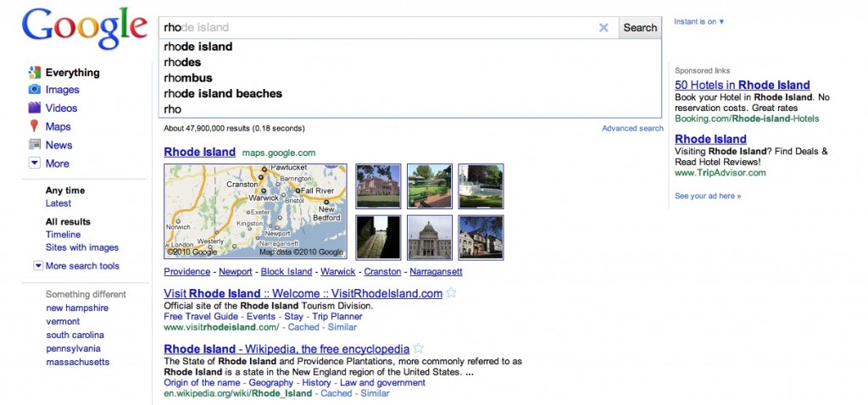Open the Wikipedia Rhode Island result
Image resolution: width=868 pixels, height=405 pixels.
[287, 349]
